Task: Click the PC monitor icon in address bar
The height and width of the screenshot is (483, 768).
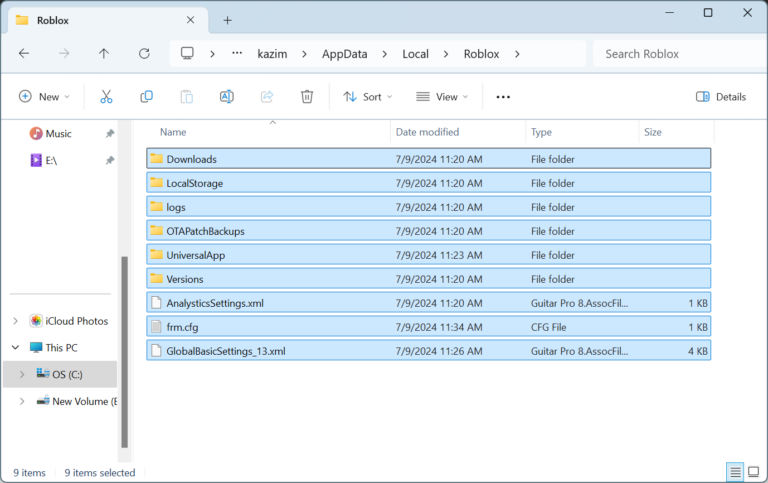Action: coord(187,53)
